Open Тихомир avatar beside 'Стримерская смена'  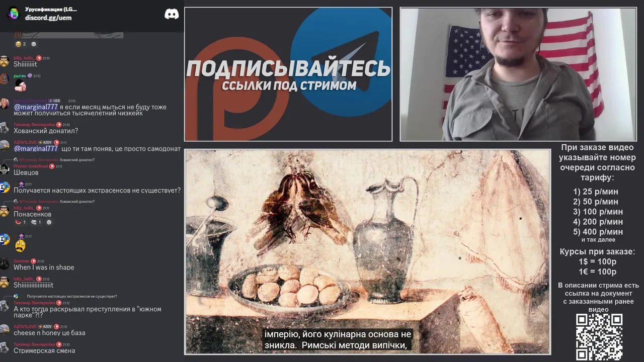point(5,347)
